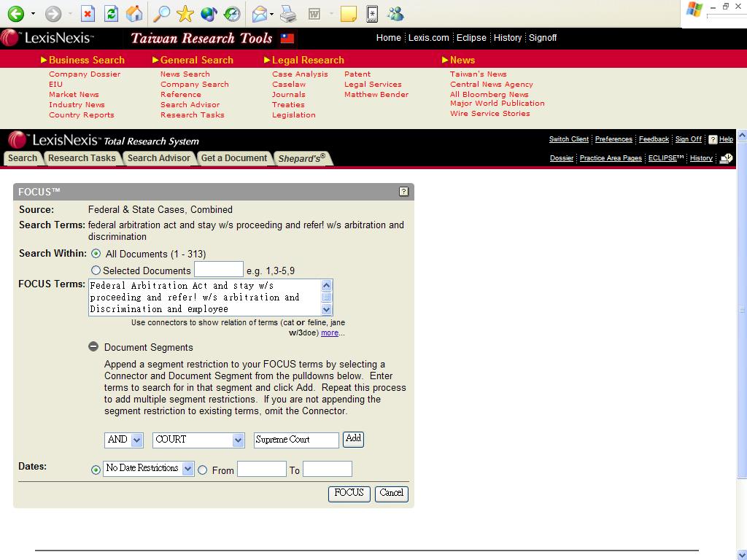Switch to the Search tab
The height and width of the screenshot is (560, 747).
point(23,158)
